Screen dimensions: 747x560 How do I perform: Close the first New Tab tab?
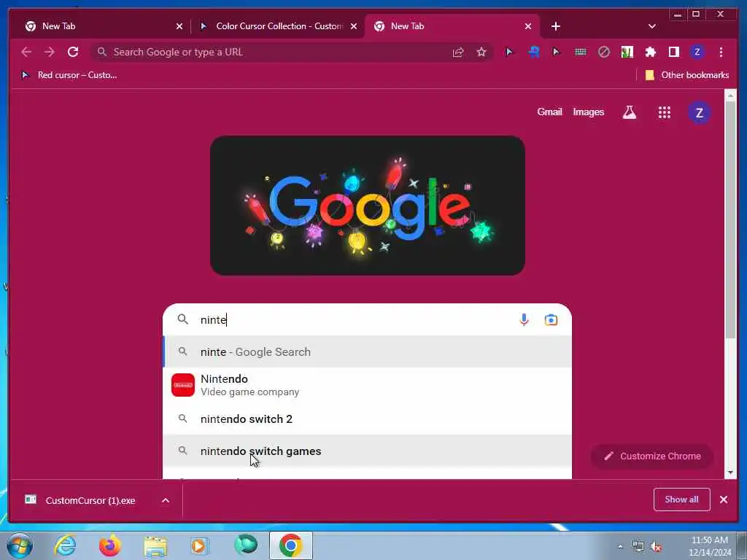point(179,26)
